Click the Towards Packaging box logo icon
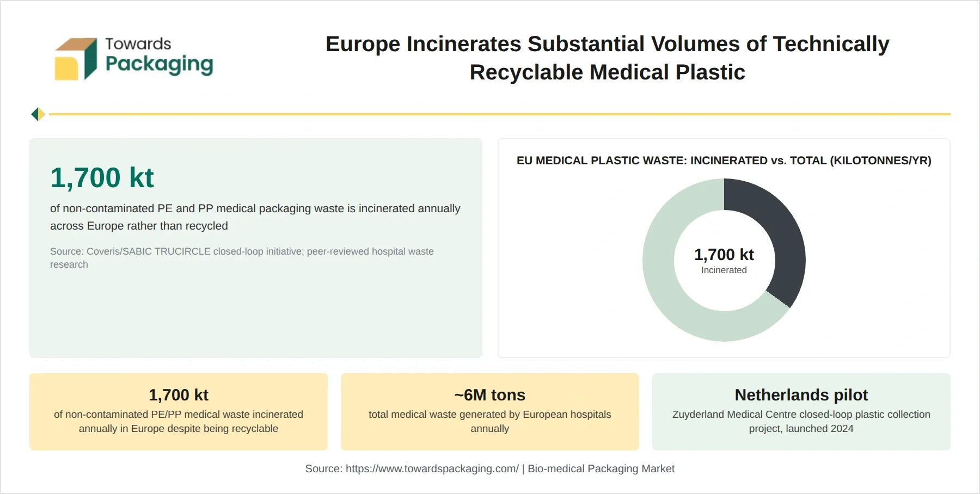980x494 pixels. [x=76, y=59]
